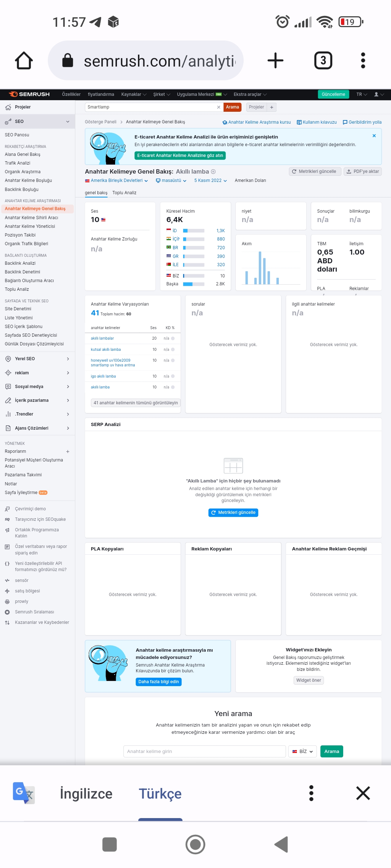Open the translate bar three-dot options

311,793
